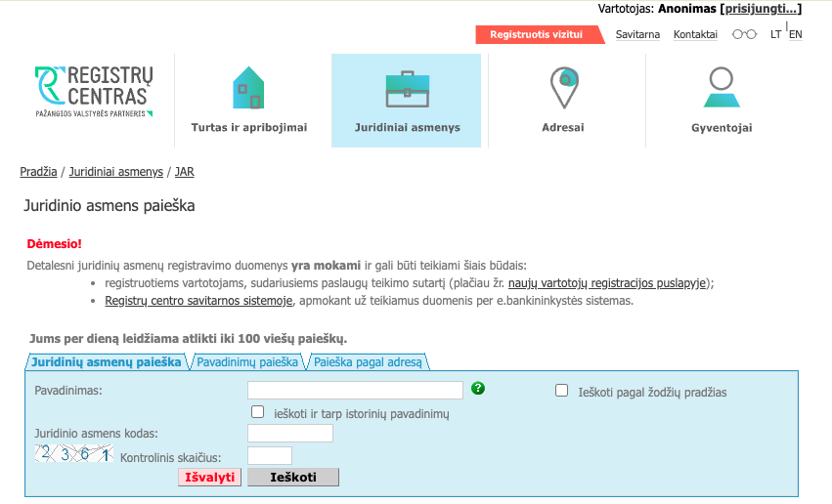Click Jums per dieną leidžiama text
Image resolution: width=832 pixels, height=504 pixels.
click(x=188, y=339)
